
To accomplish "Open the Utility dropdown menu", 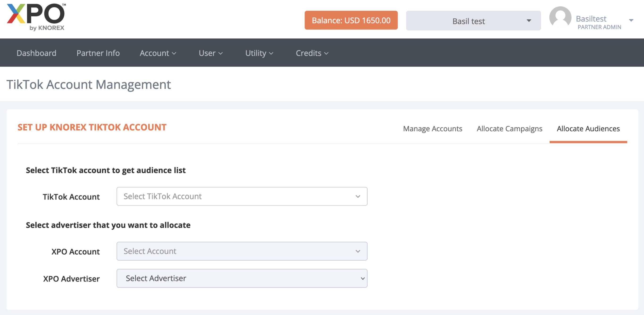I will [259, 53].
